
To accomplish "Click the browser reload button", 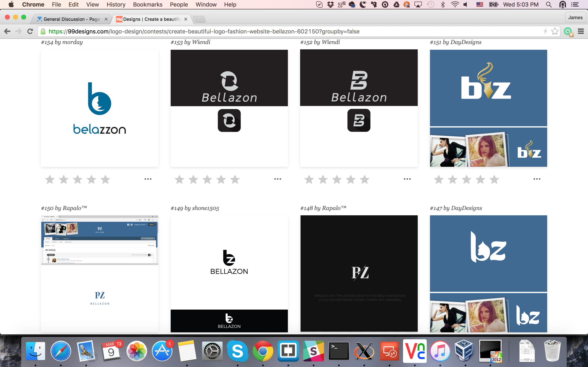I will click(x=30, y=31).
